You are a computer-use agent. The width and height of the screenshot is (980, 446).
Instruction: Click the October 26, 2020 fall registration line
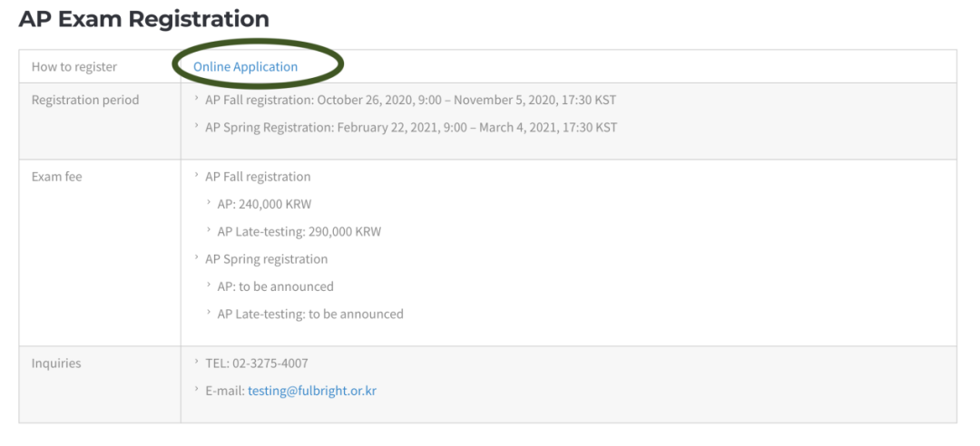coord(410,100)
